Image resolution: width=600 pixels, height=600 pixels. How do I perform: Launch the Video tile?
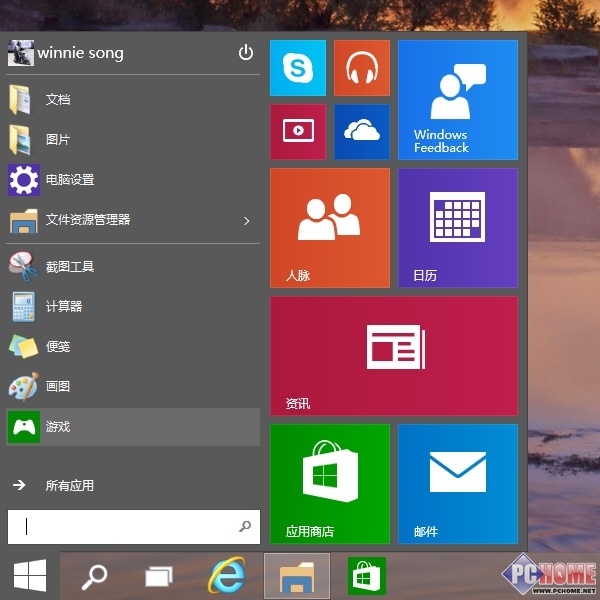click(298, 131)
